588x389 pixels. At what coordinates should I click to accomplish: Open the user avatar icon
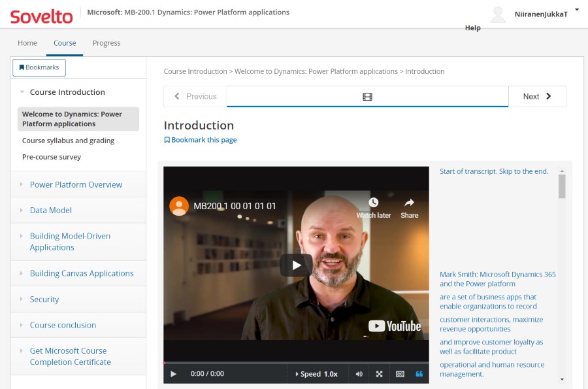pyautogui.click(x=498, y=14)
